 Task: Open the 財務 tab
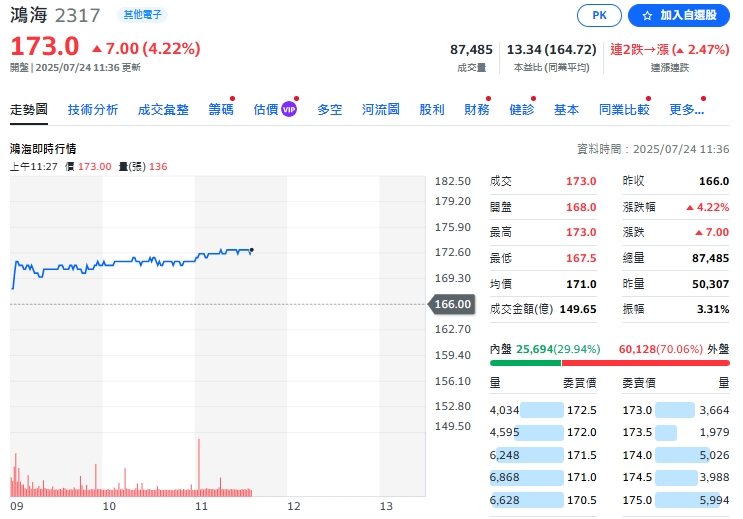point(477,109)
